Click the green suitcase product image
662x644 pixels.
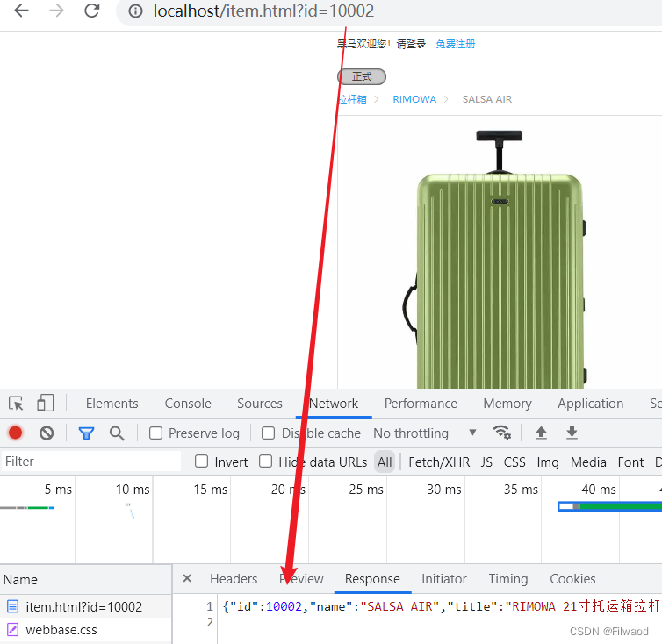click(496, 260)
